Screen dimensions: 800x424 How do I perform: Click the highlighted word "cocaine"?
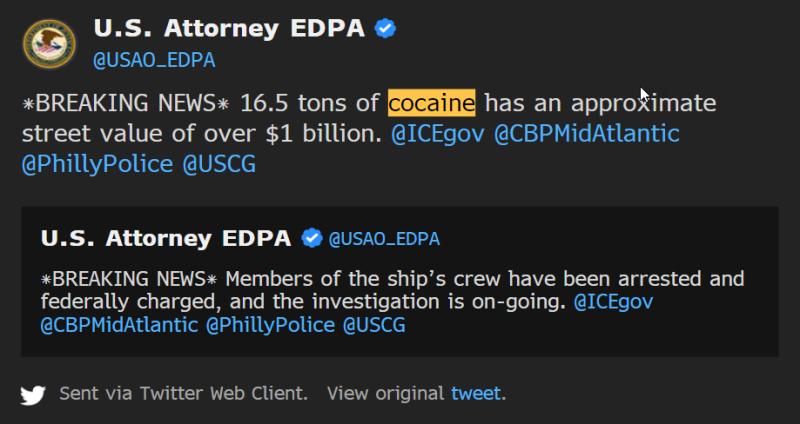[431, 103]
